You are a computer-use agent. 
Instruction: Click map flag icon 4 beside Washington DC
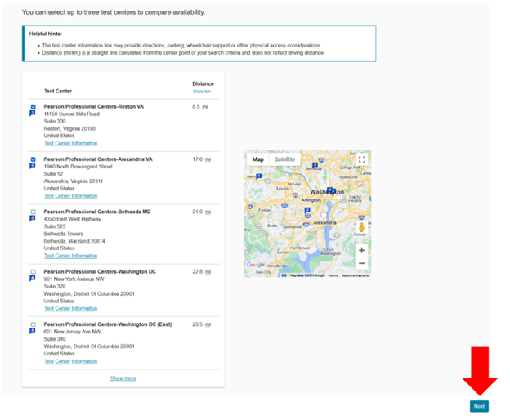[33, 279]
